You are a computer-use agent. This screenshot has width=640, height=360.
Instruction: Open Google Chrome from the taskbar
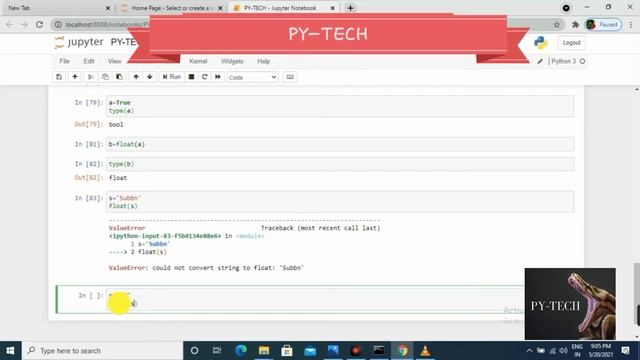click(402, 351)
